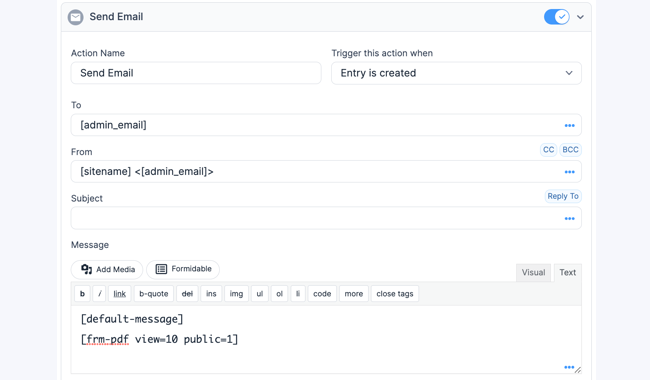Screen dimensions: 650x380
Task: Collapse the Send Email action panel chevron
Action: [x=580, y=17]
